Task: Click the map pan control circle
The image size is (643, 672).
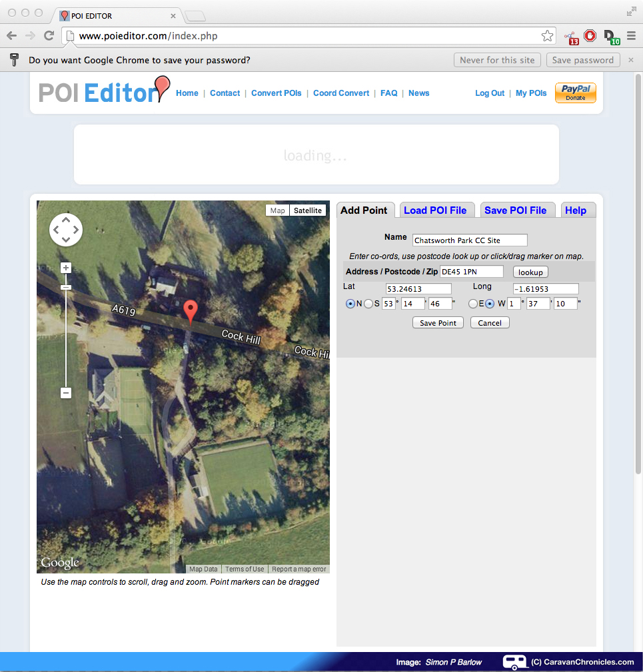Action: (x=65, y=230)
